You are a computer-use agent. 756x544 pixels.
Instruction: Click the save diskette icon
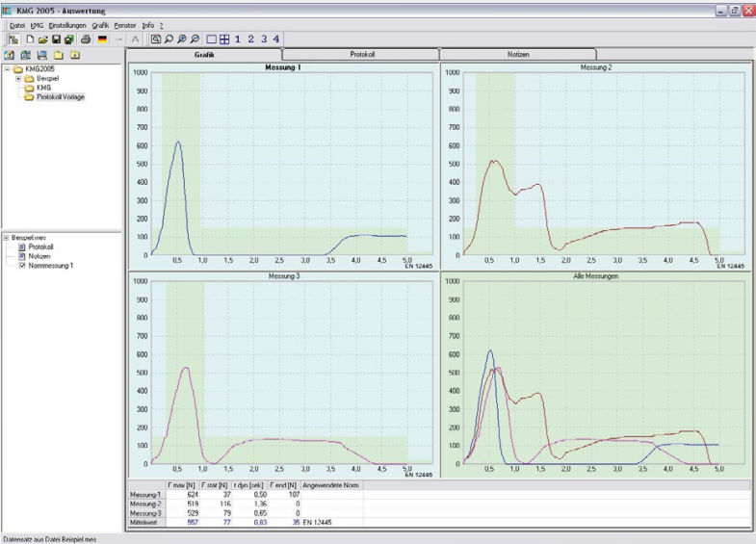(56, 39)
